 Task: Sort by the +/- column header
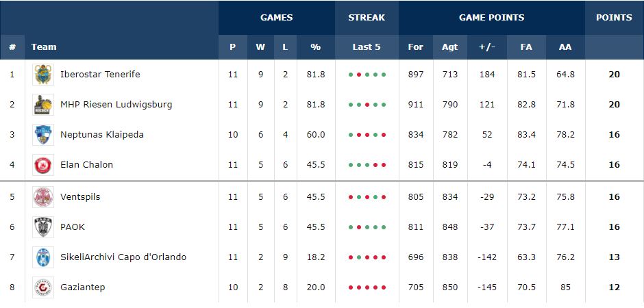(487, 47)
